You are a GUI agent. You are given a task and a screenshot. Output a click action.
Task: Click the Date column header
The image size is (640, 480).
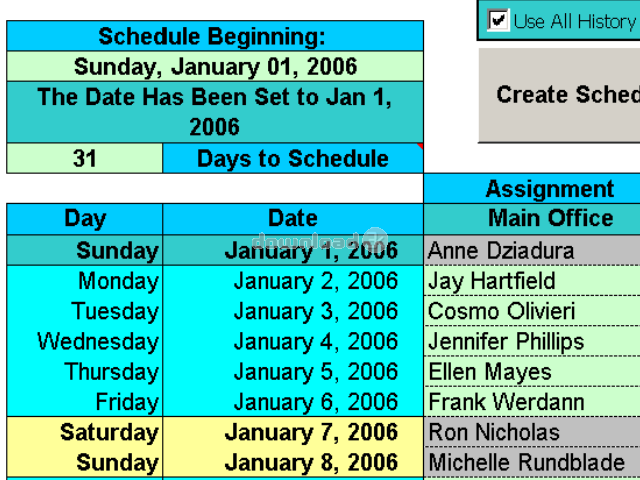pyautogui.click(x=293, y=219)
